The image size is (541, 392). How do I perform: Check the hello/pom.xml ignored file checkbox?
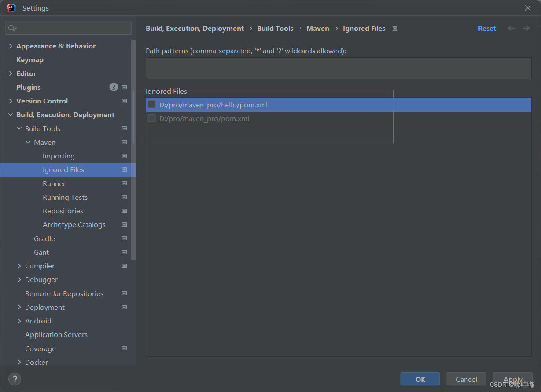[152, 105]
